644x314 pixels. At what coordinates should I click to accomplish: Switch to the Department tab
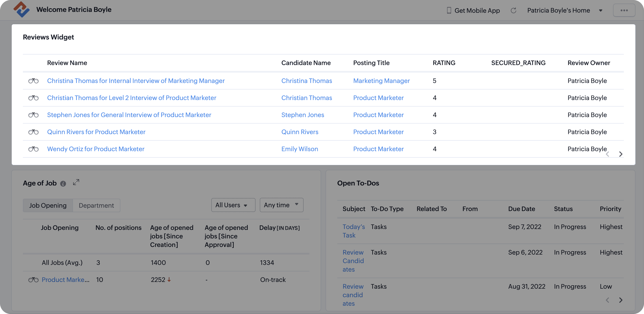pos(96,205)
